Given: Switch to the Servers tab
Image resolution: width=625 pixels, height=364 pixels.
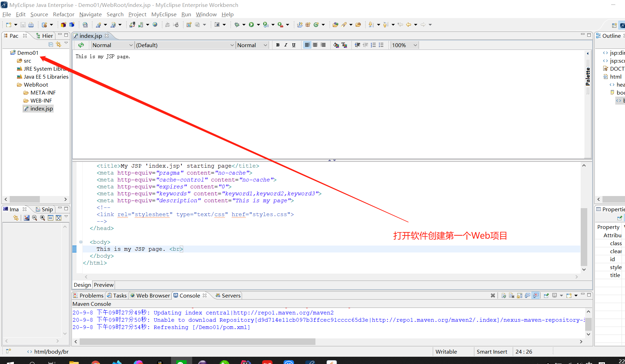Looking at the screenshot, I should coord(231,295).
